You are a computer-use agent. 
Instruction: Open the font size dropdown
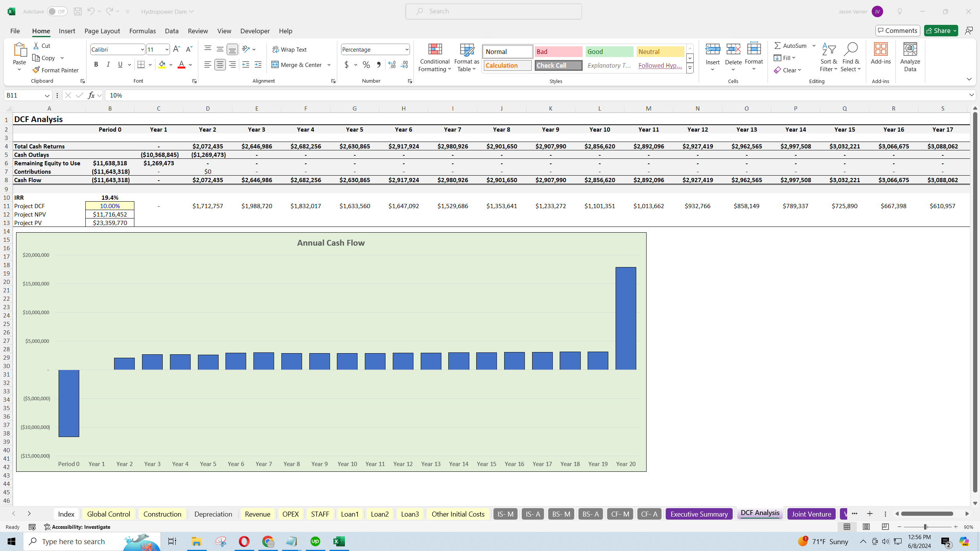pos(167,49)
